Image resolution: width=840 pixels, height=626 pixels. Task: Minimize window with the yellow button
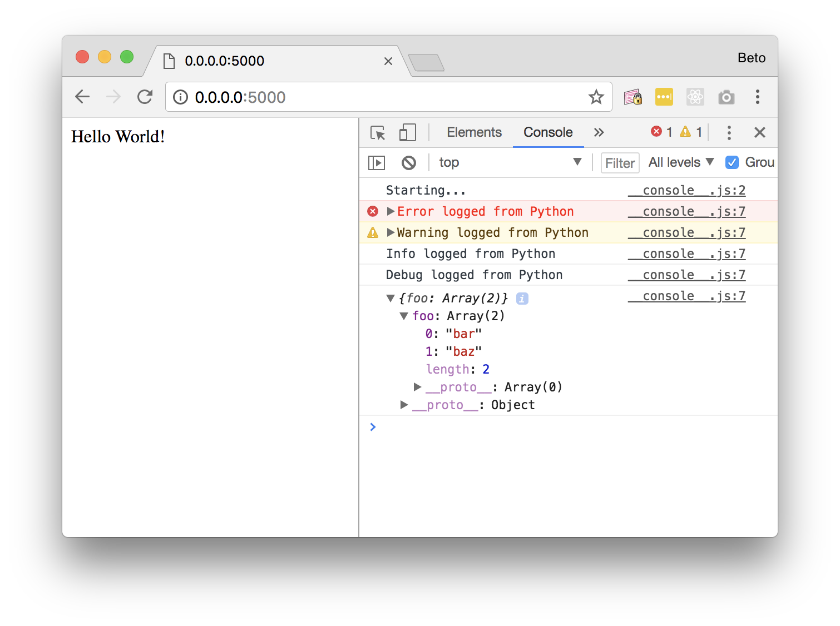pyautogui.click(x=105, y=57)
